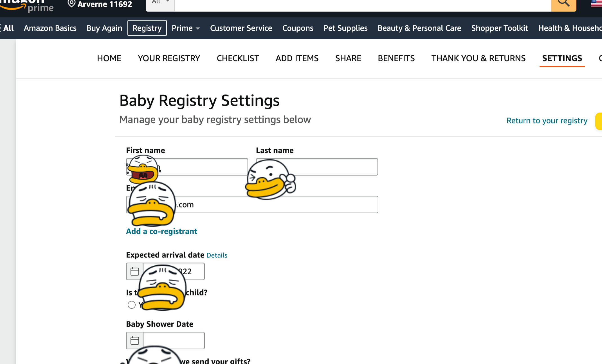Open Beauty & Personal Care

(x=419, y=28)
